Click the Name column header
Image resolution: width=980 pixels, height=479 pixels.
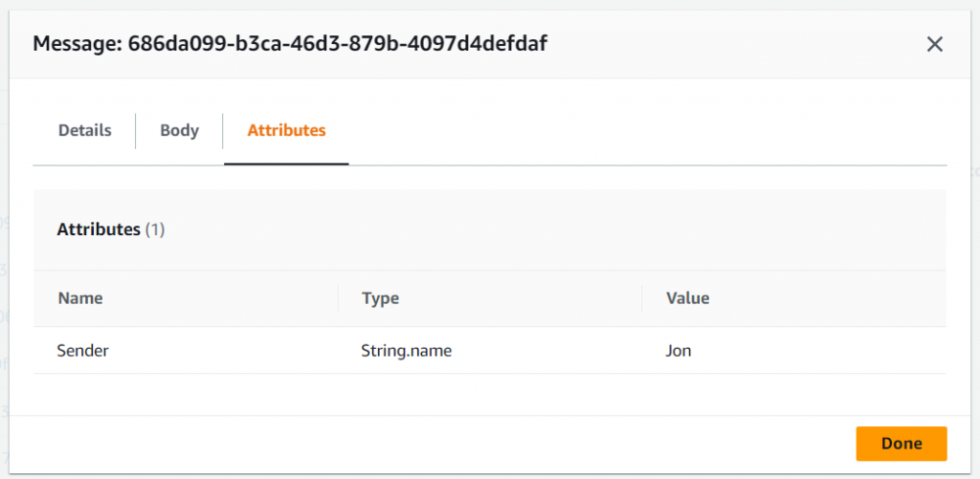click(x=80, y=298)
